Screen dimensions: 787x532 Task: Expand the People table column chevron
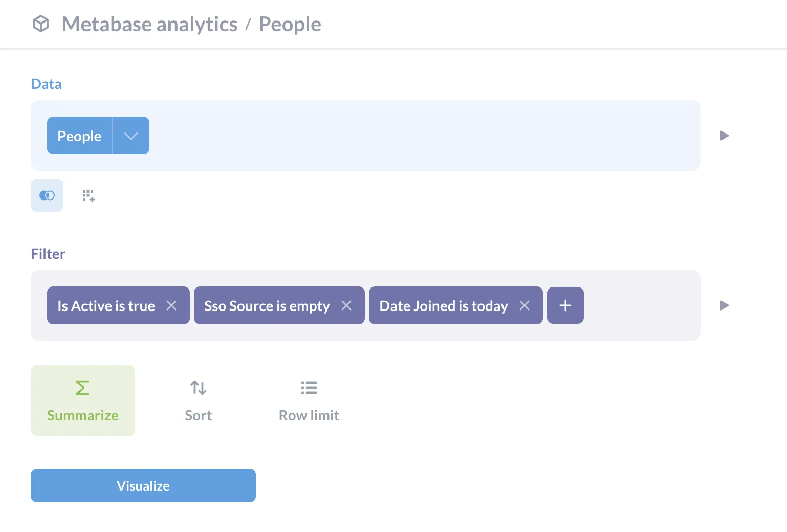[x=131, y=136]
